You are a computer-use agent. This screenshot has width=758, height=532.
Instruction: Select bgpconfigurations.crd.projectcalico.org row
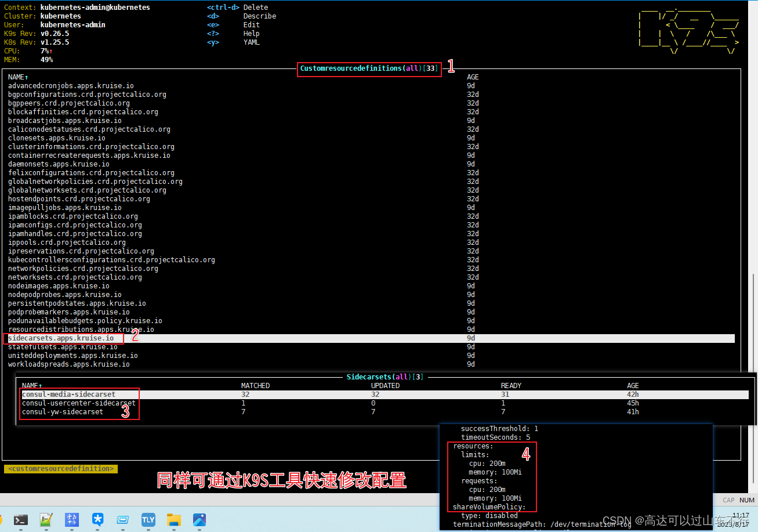coord(371,95)
